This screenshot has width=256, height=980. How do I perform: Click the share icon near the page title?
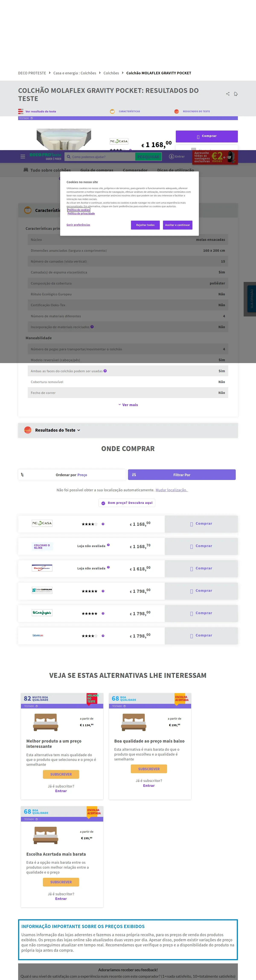click(228, 94)
